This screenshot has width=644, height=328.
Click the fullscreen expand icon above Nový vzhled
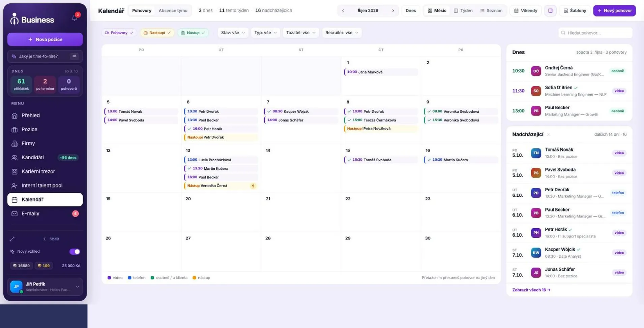point(12,239)
